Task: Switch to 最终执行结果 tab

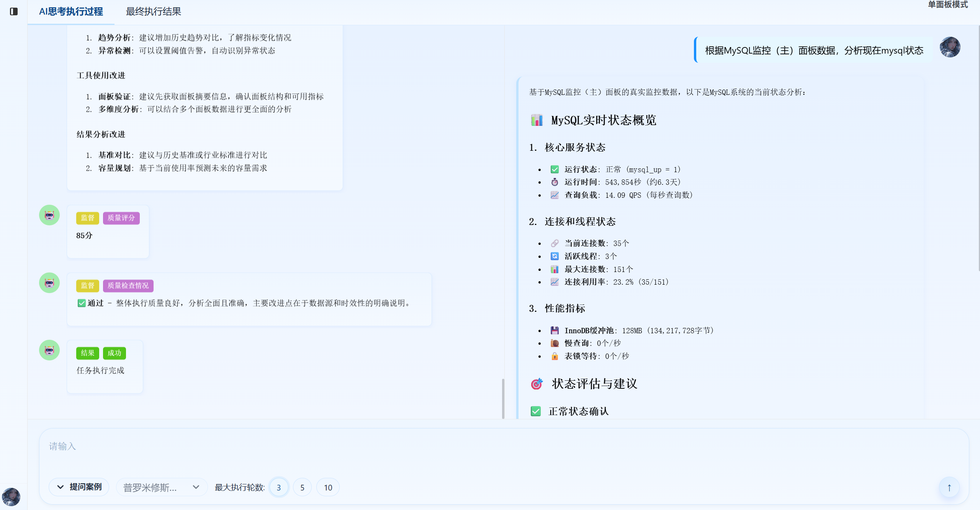Action: (x=153, y=11)
